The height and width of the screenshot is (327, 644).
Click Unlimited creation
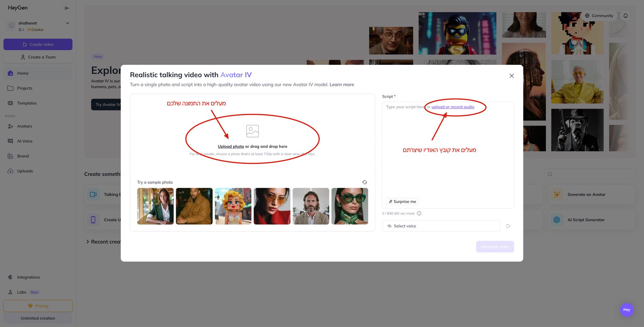coord(38,318)
